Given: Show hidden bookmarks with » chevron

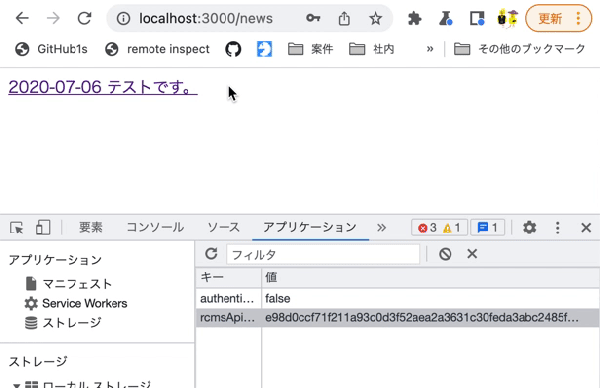Looking at the screenshot, I should coord(430,49).
